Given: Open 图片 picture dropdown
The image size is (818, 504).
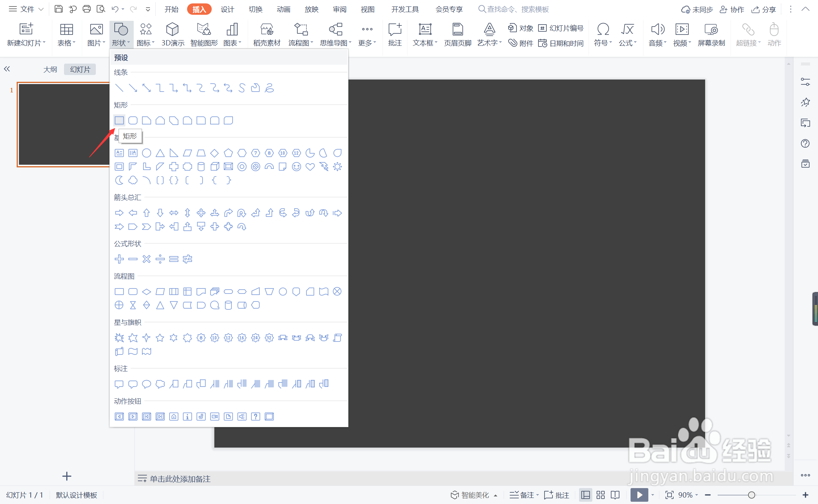Looking at the screenshot, I should tap(96, 35).
